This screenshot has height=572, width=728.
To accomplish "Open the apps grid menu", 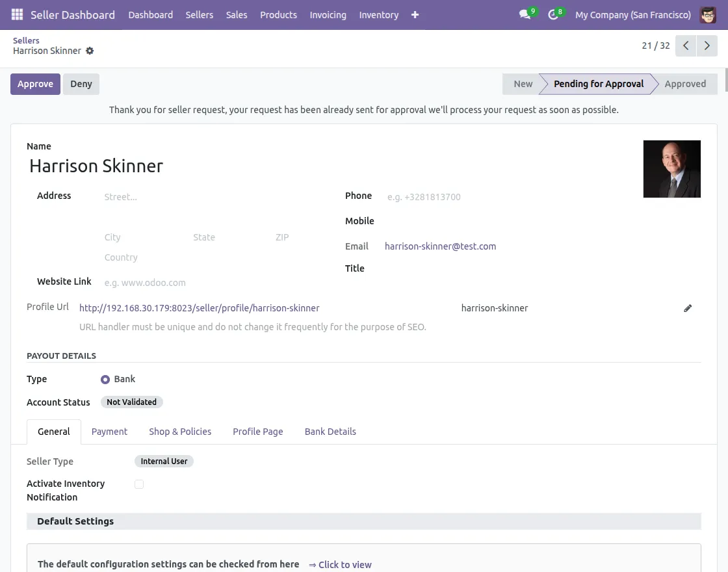I will click(x=17, y=14).
